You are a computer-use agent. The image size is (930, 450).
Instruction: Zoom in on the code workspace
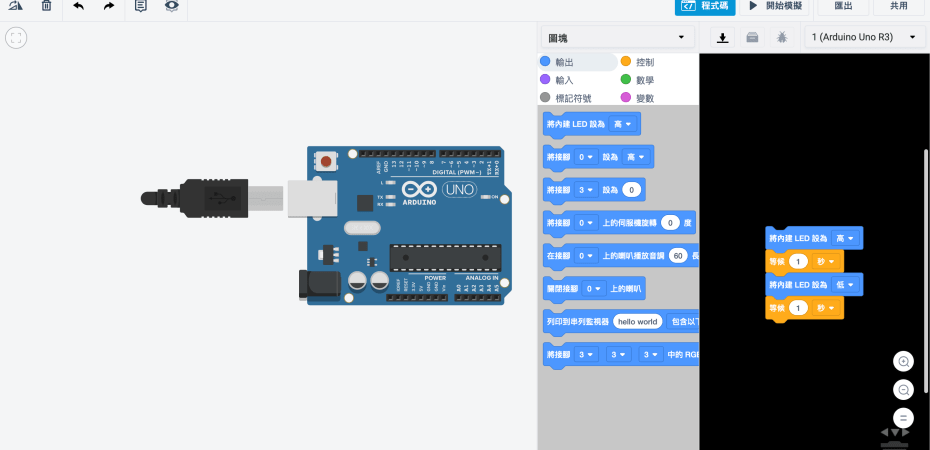click(x=903, y=361)
